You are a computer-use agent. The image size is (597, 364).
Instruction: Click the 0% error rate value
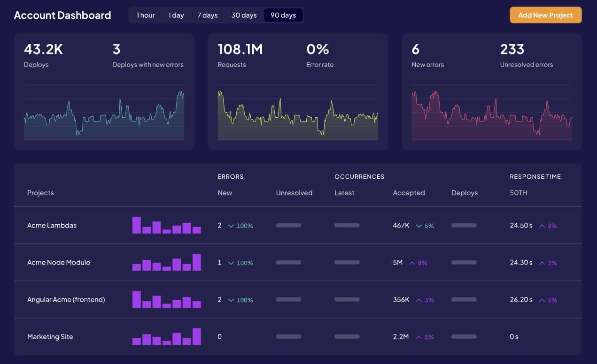318,49
